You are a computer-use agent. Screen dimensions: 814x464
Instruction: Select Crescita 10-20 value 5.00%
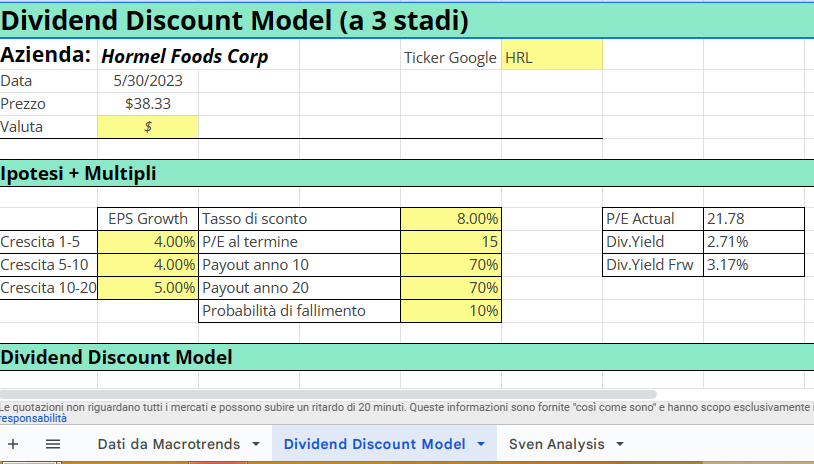click(x=148, y=288)
